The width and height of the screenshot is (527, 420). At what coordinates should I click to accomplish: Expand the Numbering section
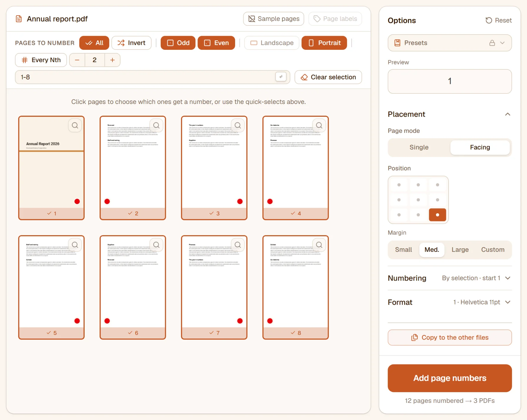(x=450, y=278)
